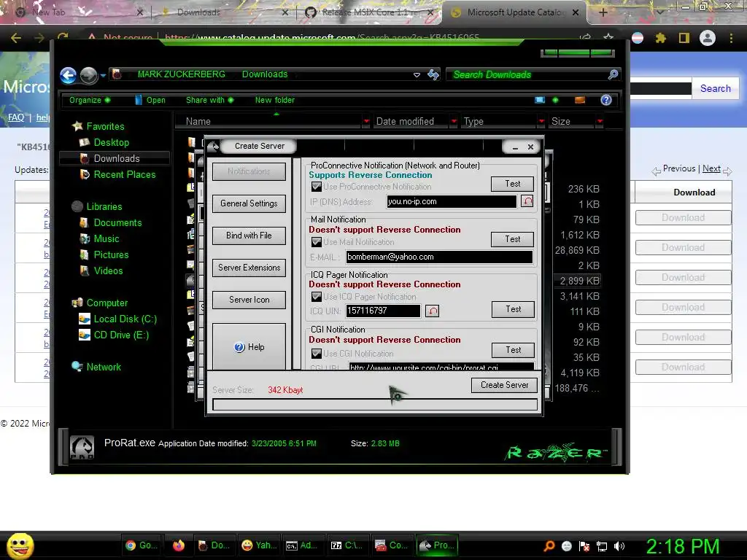
Task: Open the 7-Zip C:\ taskbar item
Action: [347, 545]
